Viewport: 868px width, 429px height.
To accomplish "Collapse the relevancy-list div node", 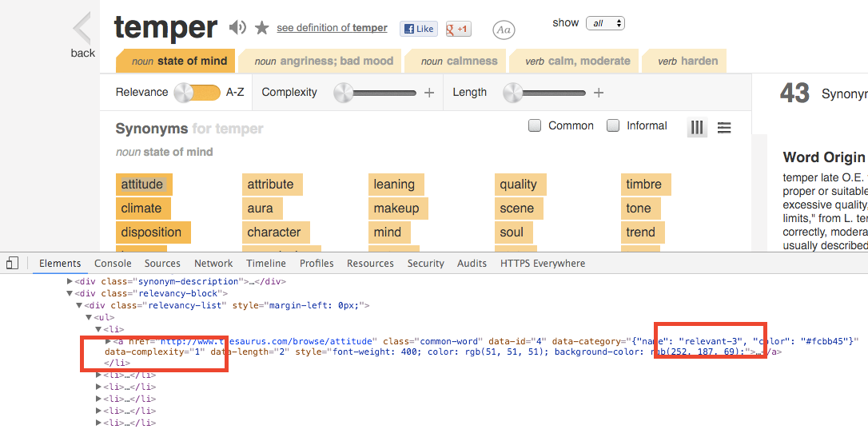I will coord(79,305).
